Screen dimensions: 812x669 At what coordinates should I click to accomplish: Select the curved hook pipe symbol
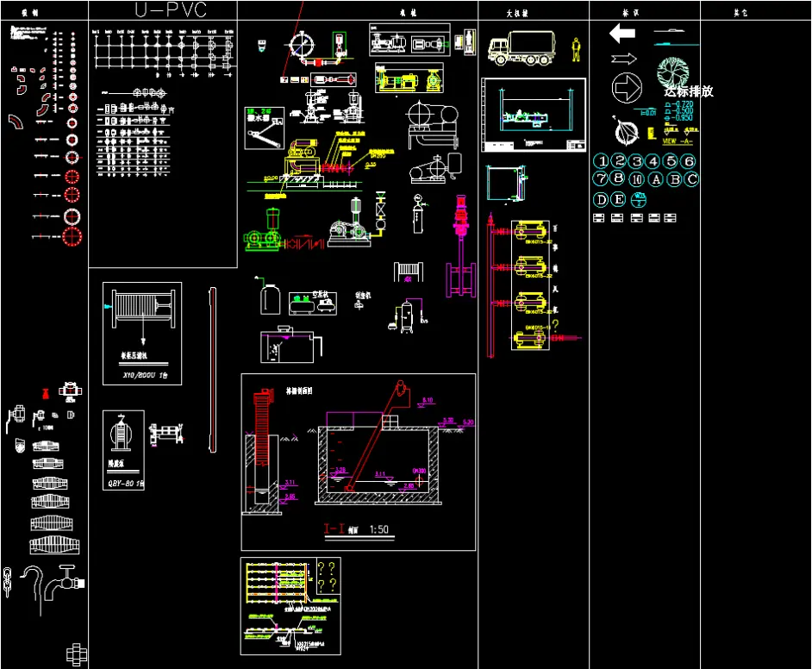click(x=33, y=591)
